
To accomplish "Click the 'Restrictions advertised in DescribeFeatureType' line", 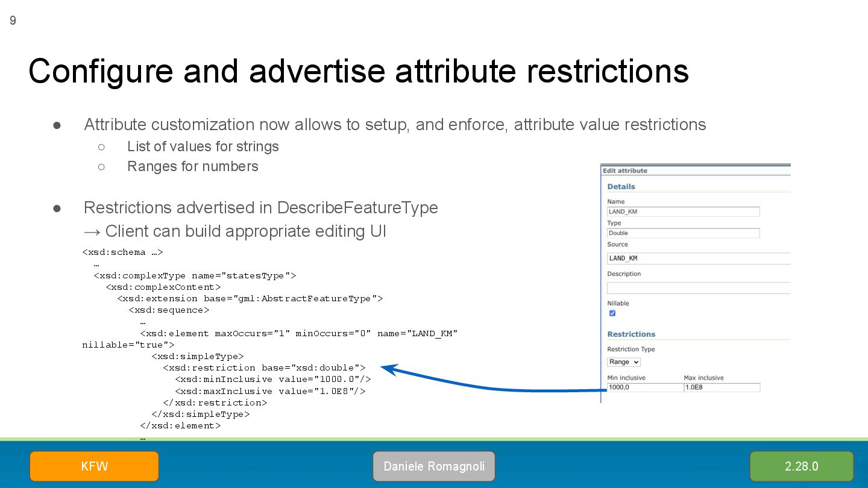I will 261,207.
